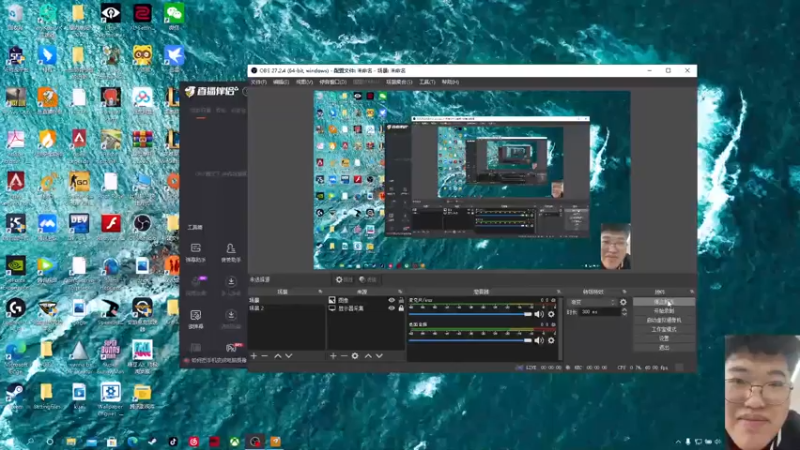Open the person-icon assistant tool in 直播伴侣
The image size is (800, 450).
click(231, 252)
